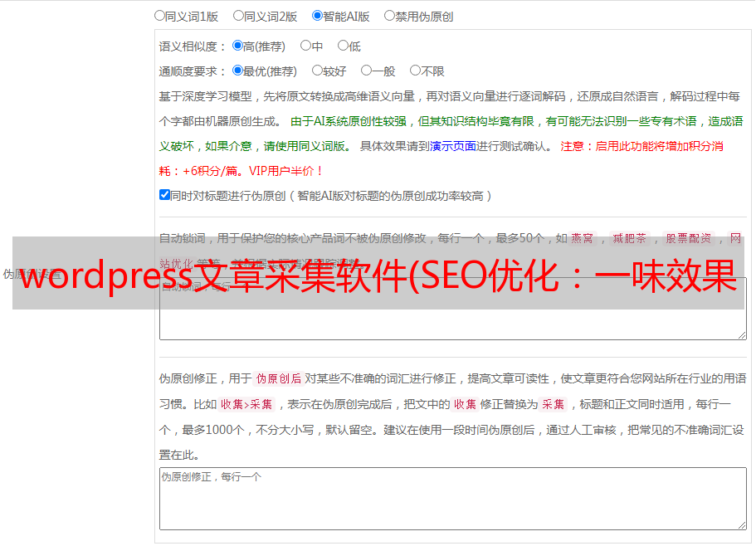The height and width of the screenshot is (546, 756).
Task: Select 禁用伪原创 radio option
Action: click(x=389, y=16)
